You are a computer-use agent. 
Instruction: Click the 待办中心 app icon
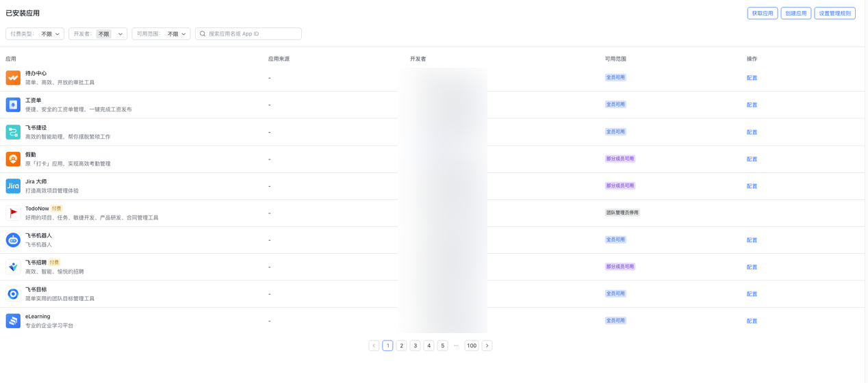tap(13, 78)
